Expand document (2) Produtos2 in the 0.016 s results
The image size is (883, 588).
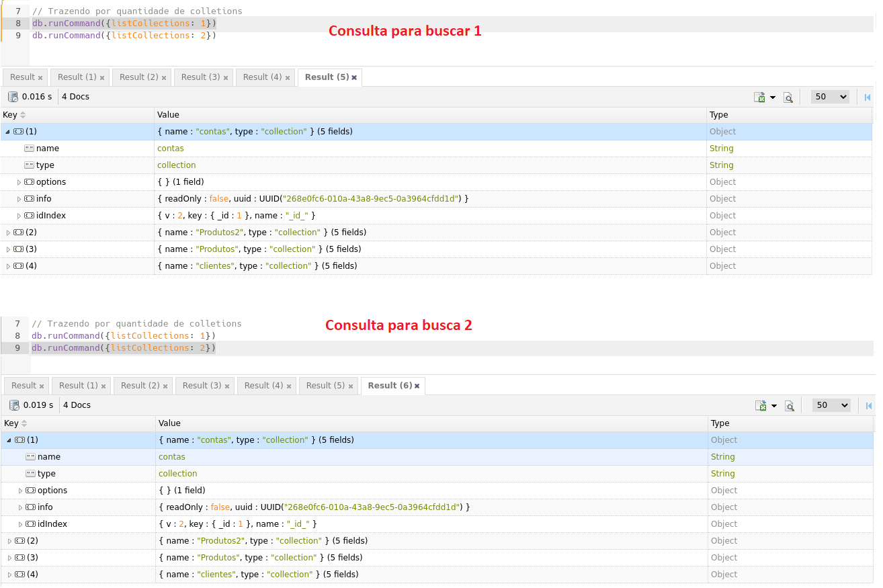tap(8, 233)
